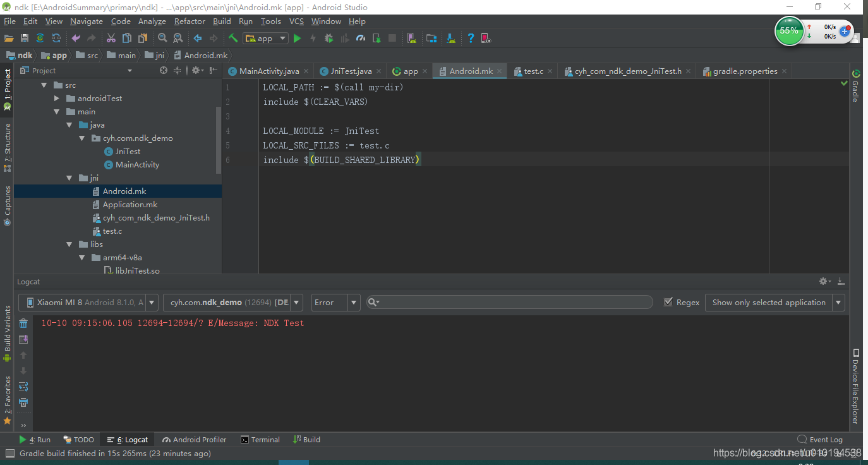The image size is (868, 465).
Task: Open the Xiaomi MI 8 device dropdown
Action: pyautogui.click(x=88, y=302)
